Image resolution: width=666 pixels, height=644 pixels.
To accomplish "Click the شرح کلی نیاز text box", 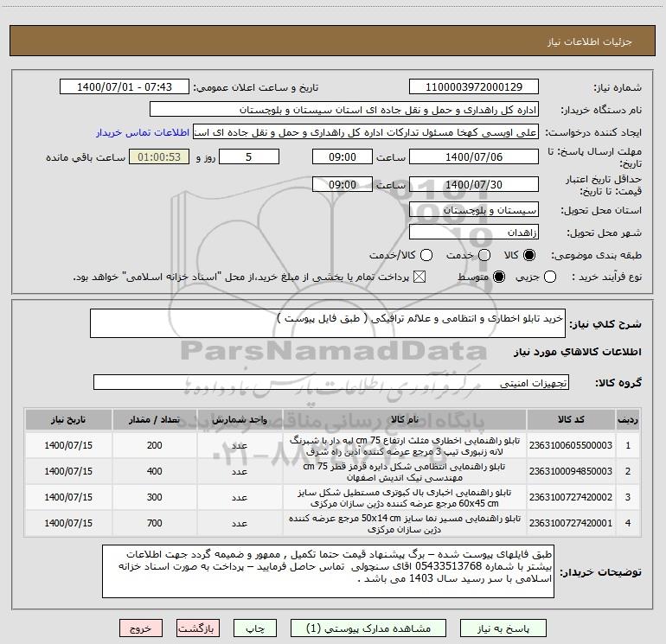I will click(328, 323).
